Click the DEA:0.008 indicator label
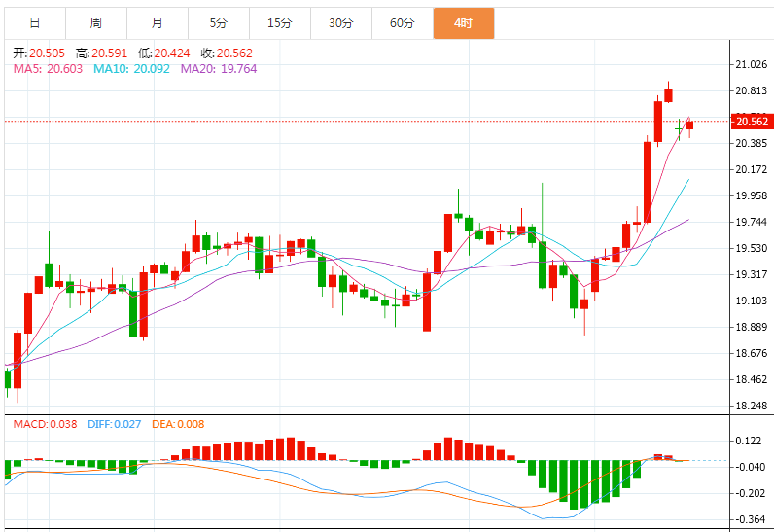Viewport: 774px width, 532px height. 178,424
